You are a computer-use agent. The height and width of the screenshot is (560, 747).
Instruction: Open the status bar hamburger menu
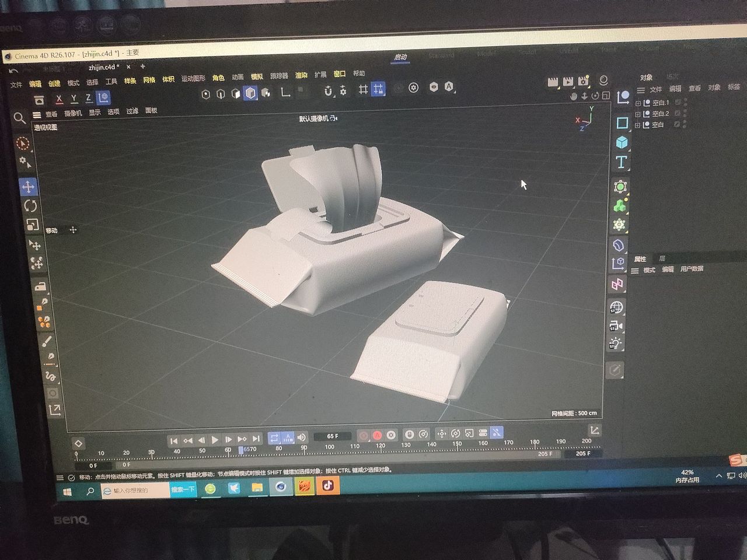(x=60, y=478)
